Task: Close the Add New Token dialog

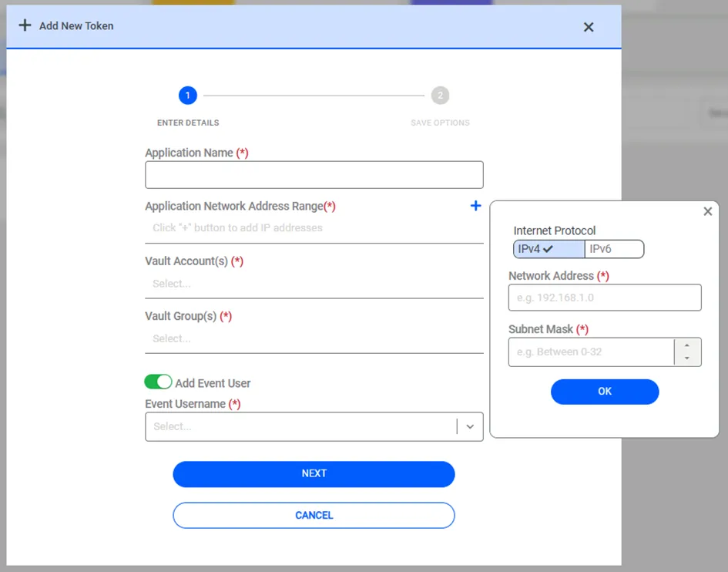Action: coord(589,27)
